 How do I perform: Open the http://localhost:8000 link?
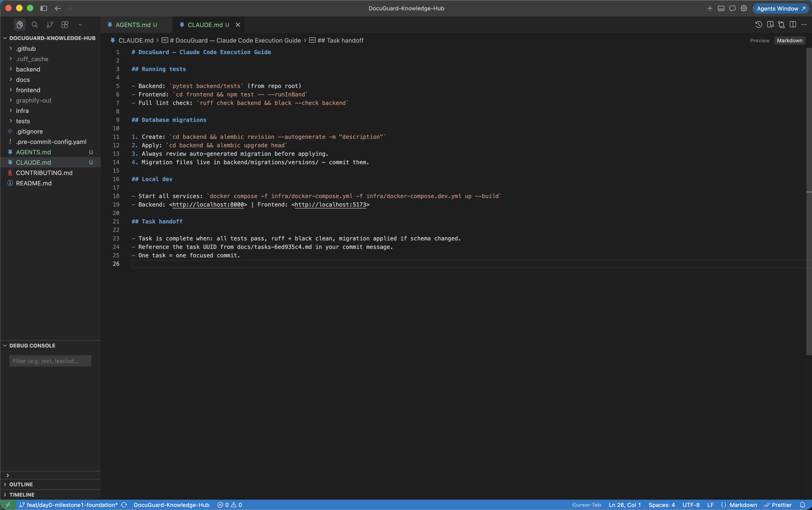pos(208,205)
